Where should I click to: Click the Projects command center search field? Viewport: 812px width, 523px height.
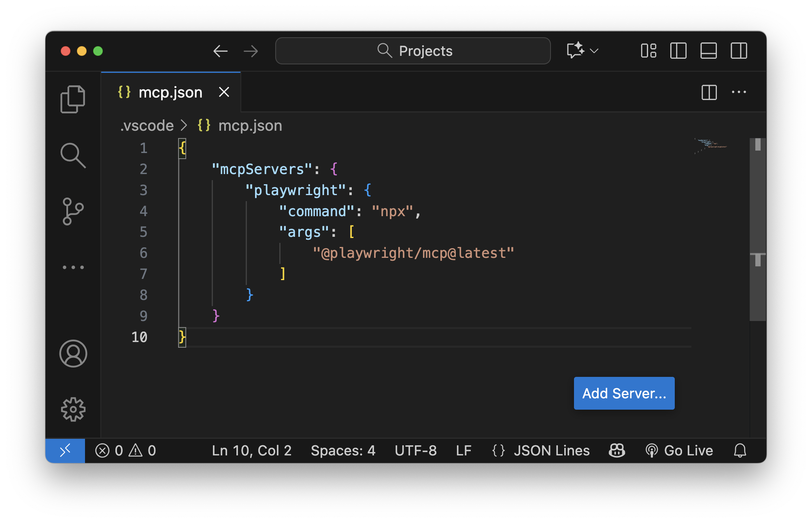click(413, 51)
